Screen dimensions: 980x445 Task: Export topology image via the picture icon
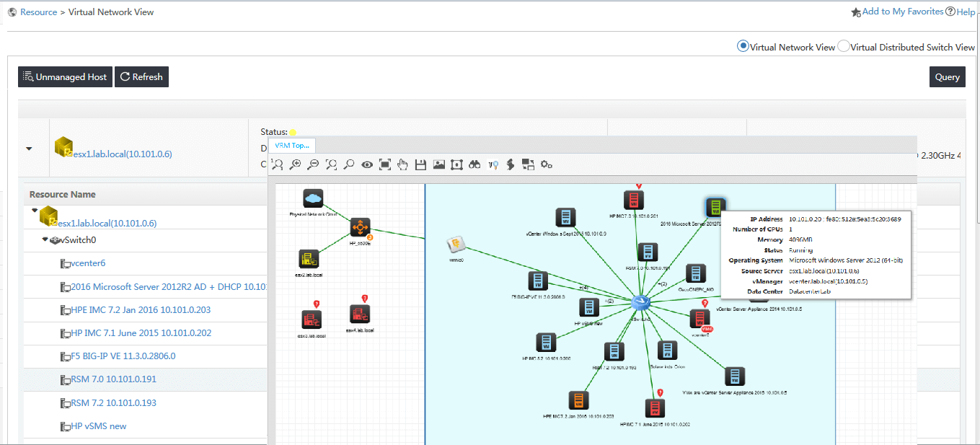(x=438, y=164)
